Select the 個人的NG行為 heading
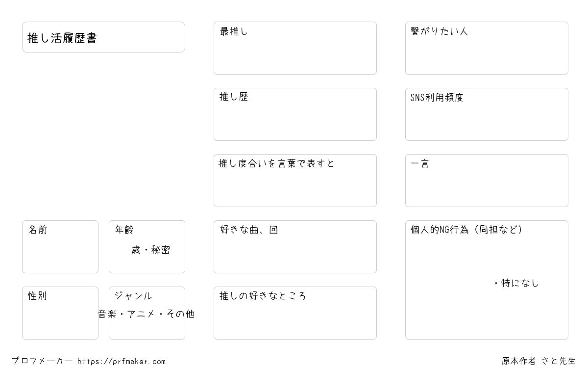Viewport: 588px width, 368px height. [466, 230]
